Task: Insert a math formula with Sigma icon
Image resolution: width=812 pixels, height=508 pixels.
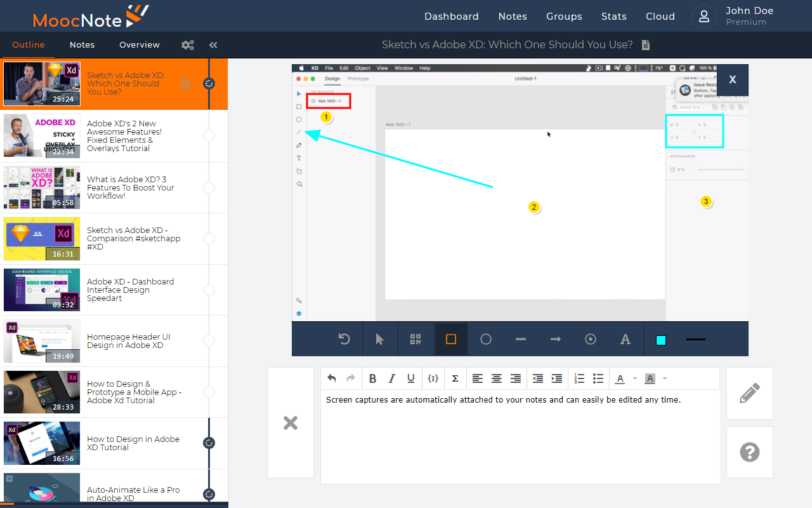Action: click(x=455, y=378)
